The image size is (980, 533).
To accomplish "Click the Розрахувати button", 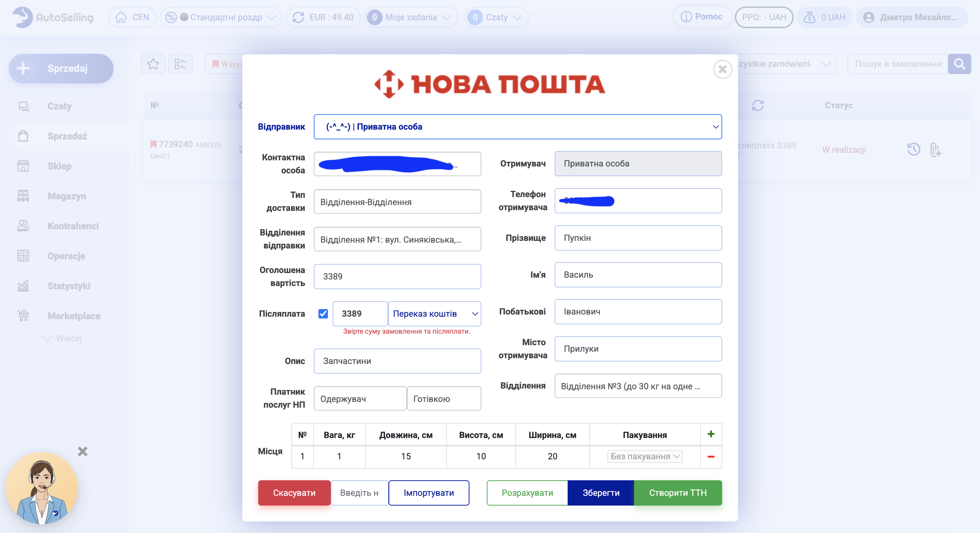I will [x=527, y=493].
